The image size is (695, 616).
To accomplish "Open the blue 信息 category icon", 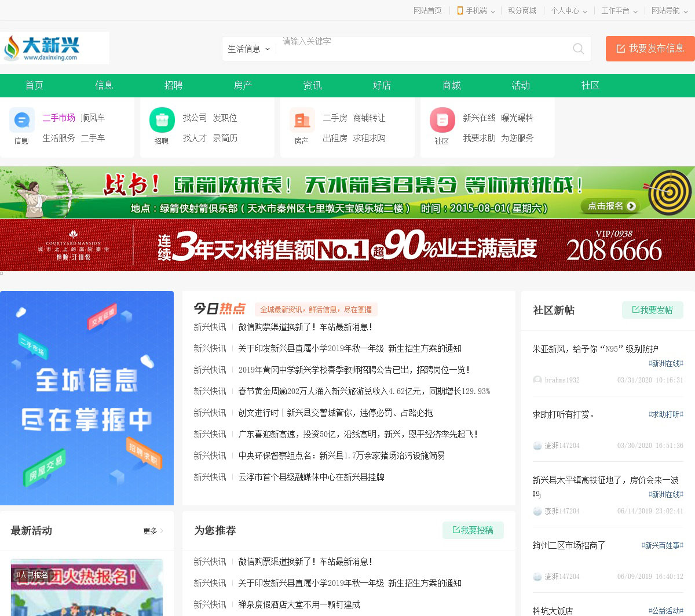I will (x=22, y=121).
